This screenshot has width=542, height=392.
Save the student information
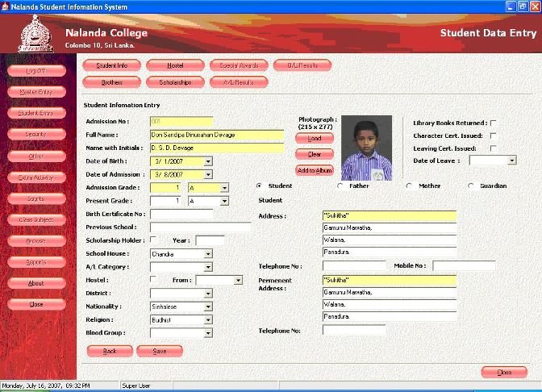160,351
